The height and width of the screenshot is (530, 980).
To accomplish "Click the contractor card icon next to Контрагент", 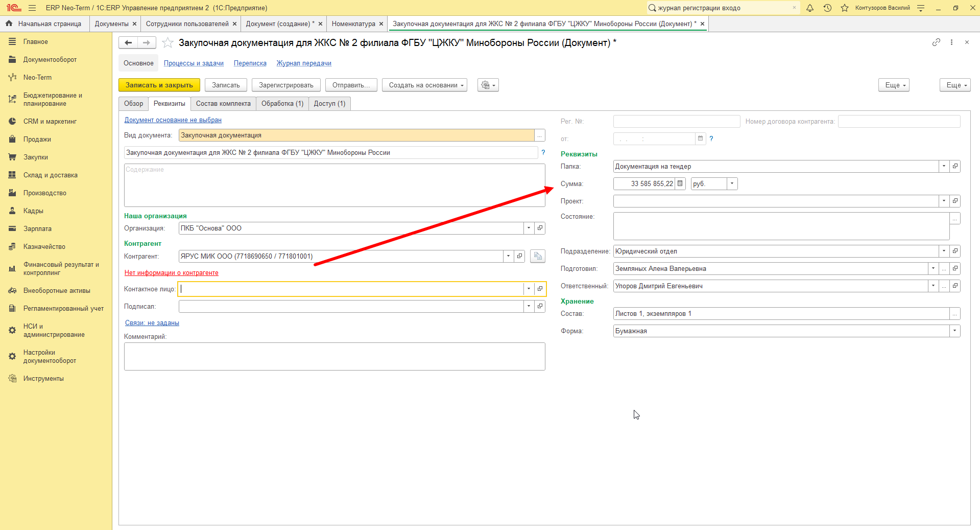I will point(537,256).
